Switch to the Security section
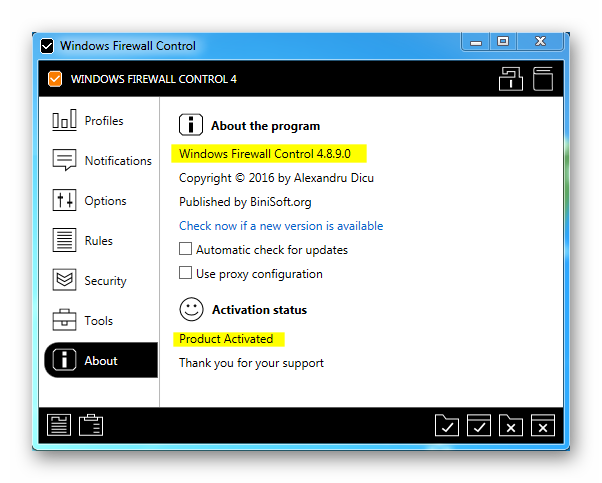This screenshot has width=602, height=483. tap(101, 280)
